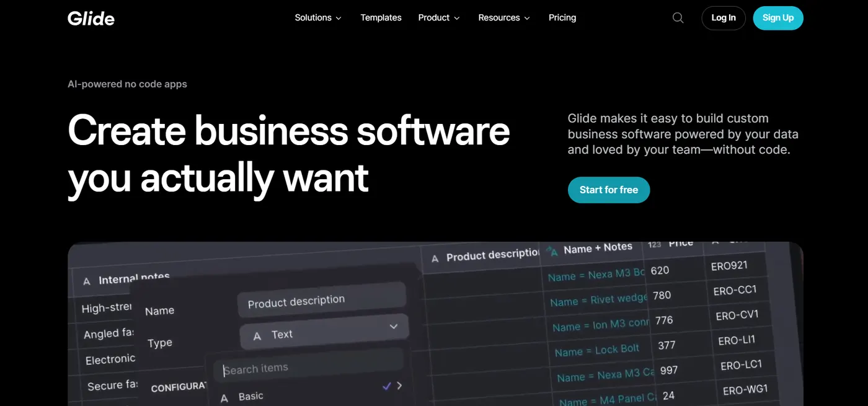Click the Product description name field
This screenshot has height=406, width=868.
click(x=321, y=301)
